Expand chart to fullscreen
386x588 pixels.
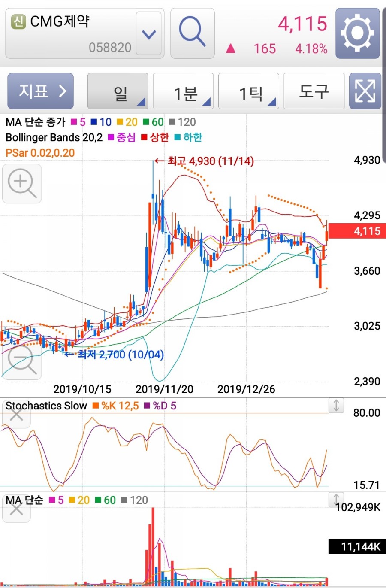click(x=365, y=91)
